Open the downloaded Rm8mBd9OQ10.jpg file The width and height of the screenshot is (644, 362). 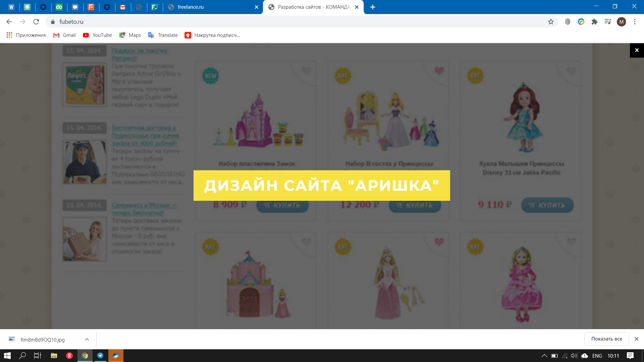coord(43,340)
